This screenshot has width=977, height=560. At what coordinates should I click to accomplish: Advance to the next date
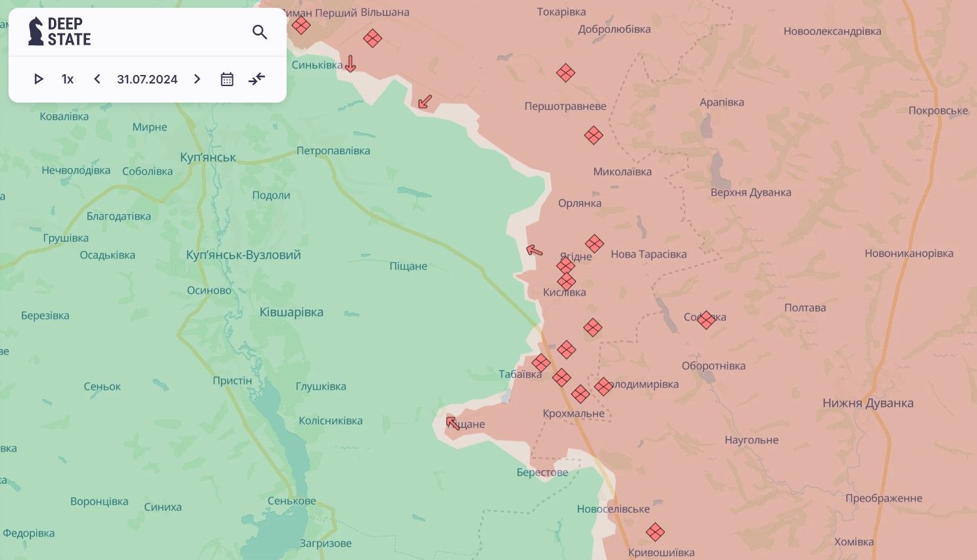coord(197,79)
